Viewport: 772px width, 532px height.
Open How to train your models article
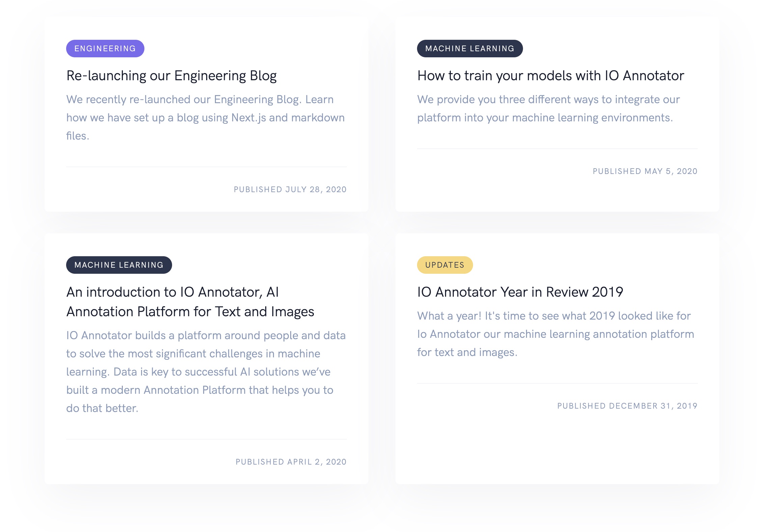coord(551,76)
